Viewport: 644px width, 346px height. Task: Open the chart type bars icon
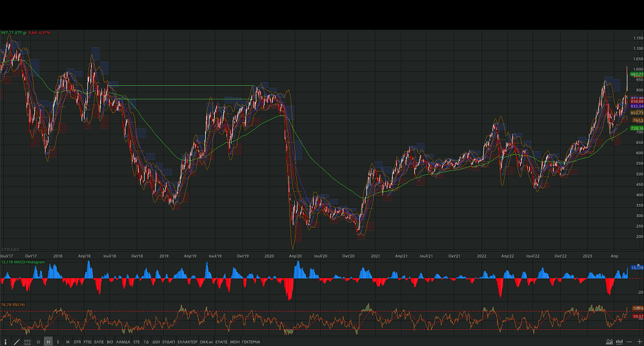click(619, 342)
